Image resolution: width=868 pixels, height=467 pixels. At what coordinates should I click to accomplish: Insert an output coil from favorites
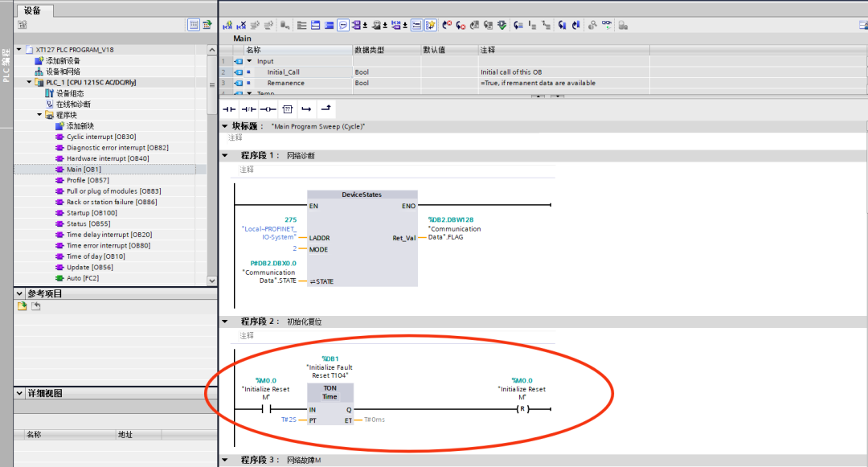268,109
